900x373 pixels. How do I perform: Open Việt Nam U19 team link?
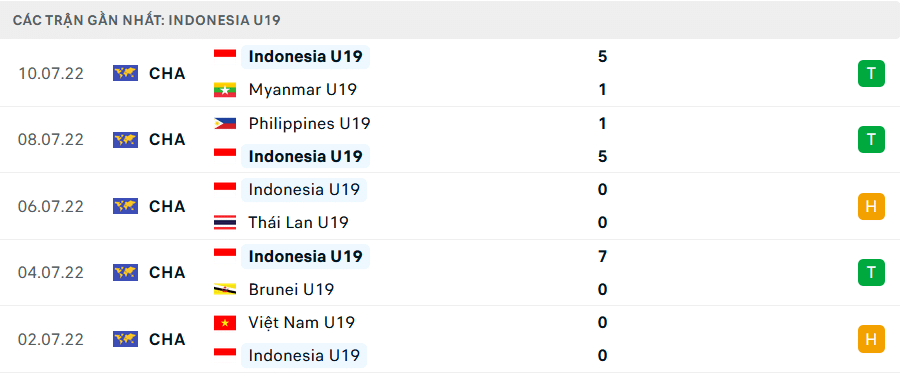[301, 323]
